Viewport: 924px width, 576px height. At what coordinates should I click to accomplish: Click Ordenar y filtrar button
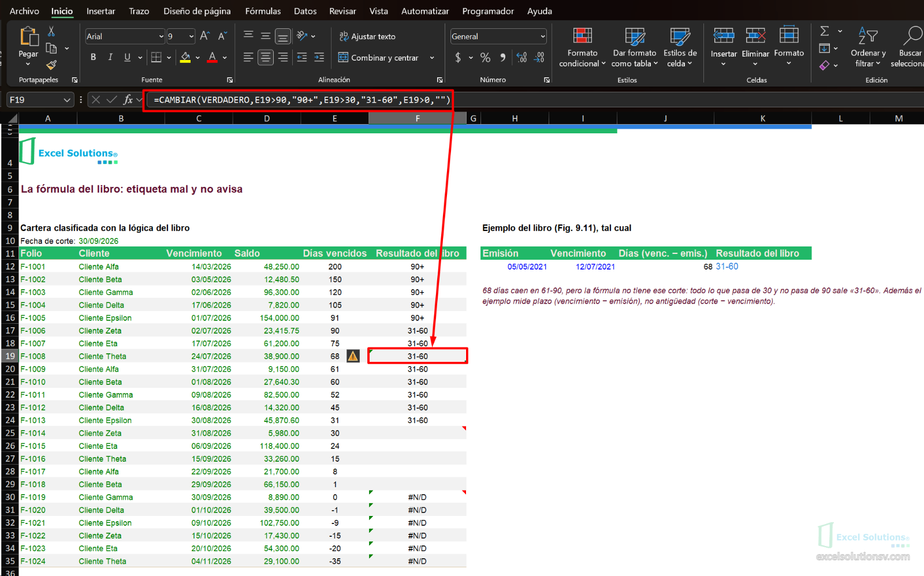867,47
